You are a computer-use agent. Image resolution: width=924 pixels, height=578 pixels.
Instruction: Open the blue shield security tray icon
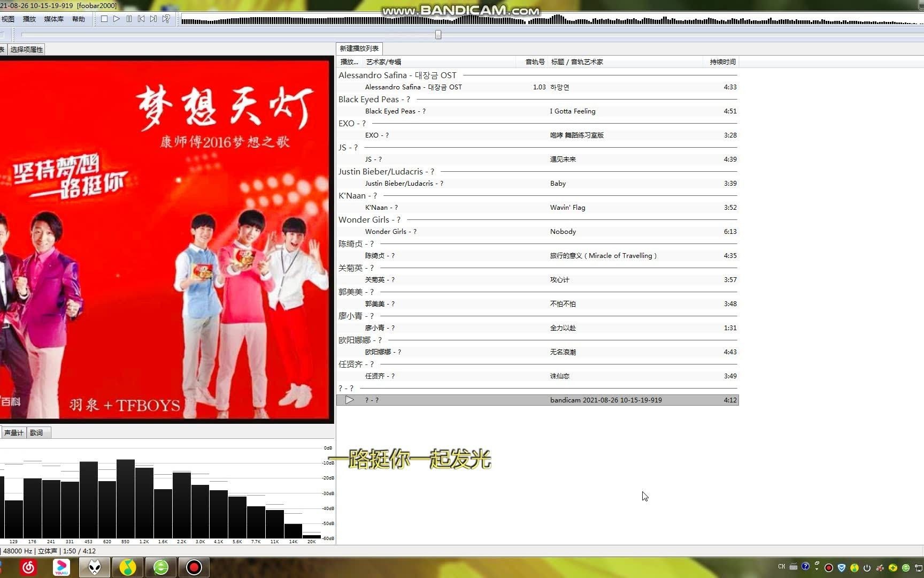[842, 568]
